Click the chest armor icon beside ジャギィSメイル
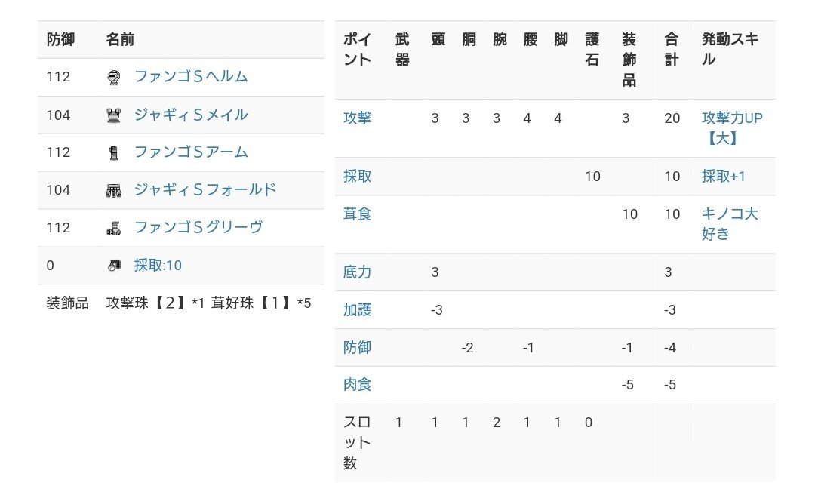Viewport: 815px width, 504px height. (x=114, y=115)
